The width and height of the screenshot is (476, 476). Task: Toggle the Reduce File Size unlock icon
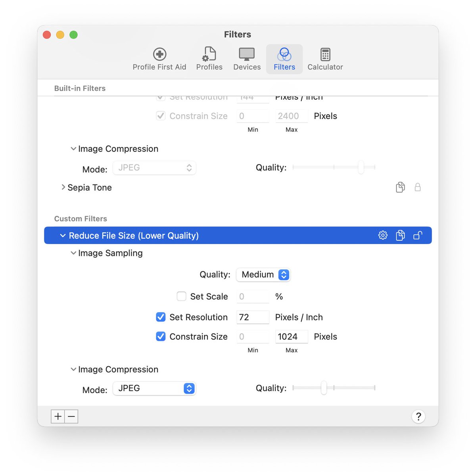(418, 235)
